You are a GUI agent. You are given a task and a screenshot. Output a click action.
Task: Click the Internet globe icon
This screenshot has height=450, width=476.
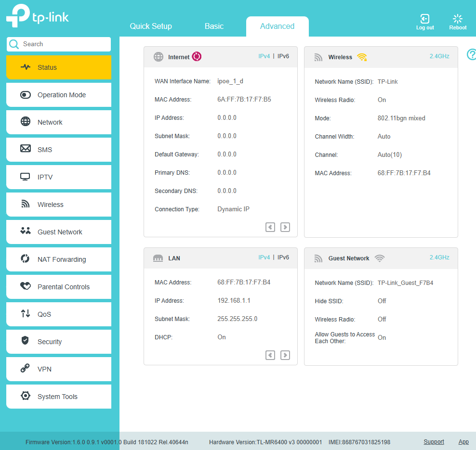click(158, 57)
